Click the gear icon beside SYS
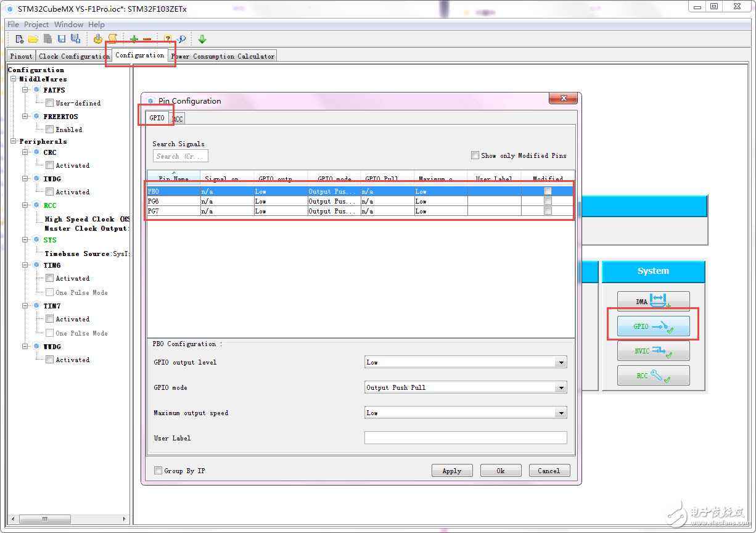Screen dimensions: 756x533 point(36,240)
